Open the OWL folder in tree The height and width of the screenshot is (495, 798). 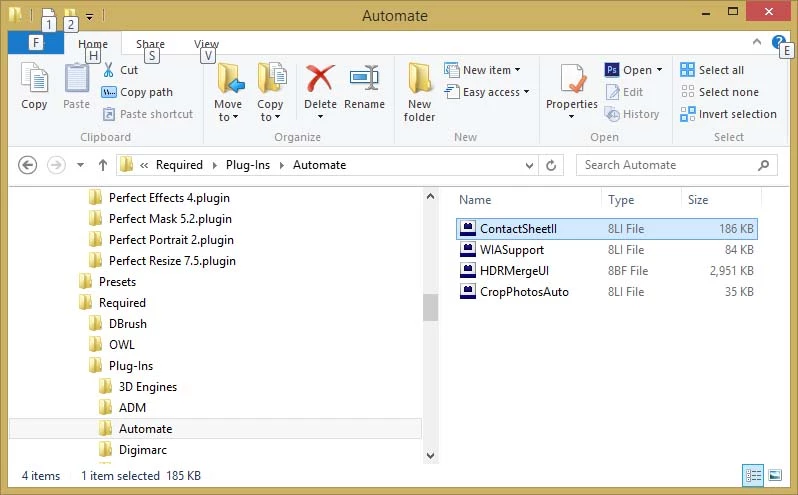click(x=122, y=344)
